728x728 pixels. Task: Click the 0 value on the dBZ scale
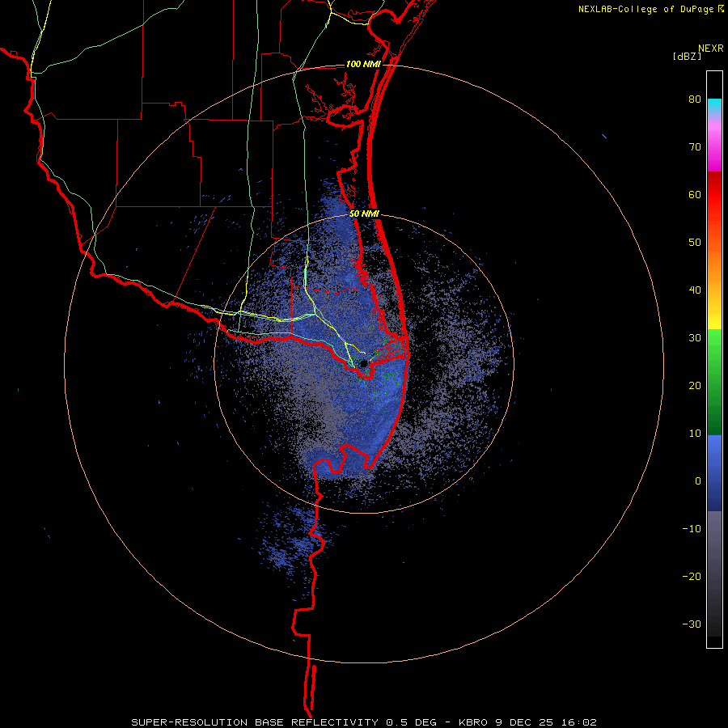[698, 481]
